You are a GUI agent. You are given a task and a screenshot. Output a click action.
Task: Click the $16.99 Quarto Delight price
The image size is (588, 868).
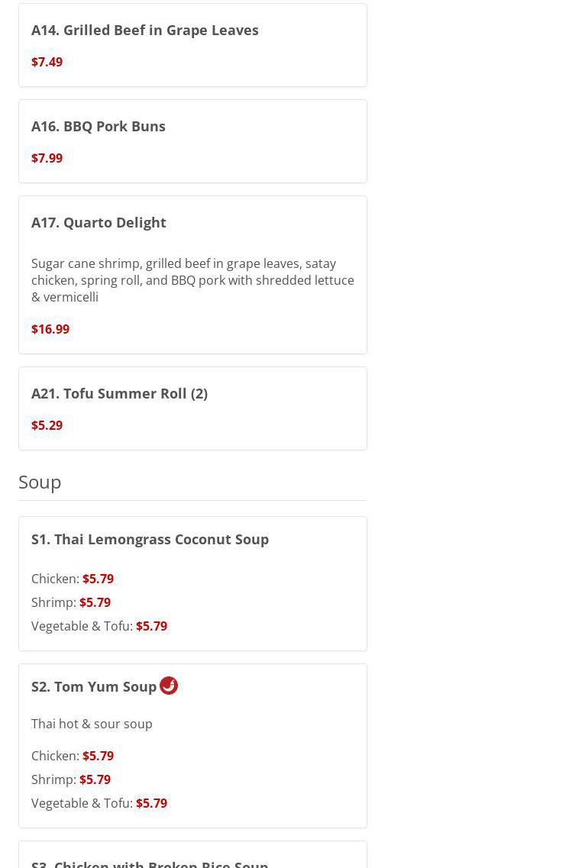click(50, 329)
